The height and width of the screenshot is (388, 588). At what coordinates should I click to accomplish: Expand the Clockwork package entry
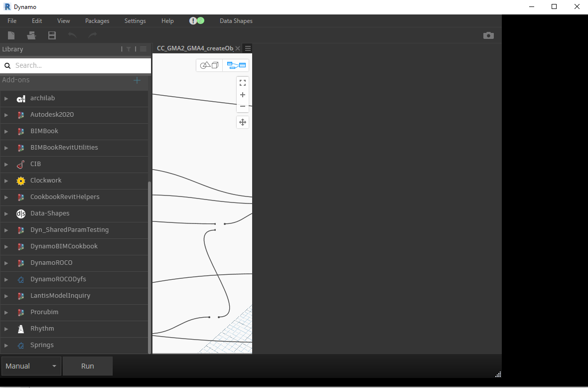tap(6, 181)
